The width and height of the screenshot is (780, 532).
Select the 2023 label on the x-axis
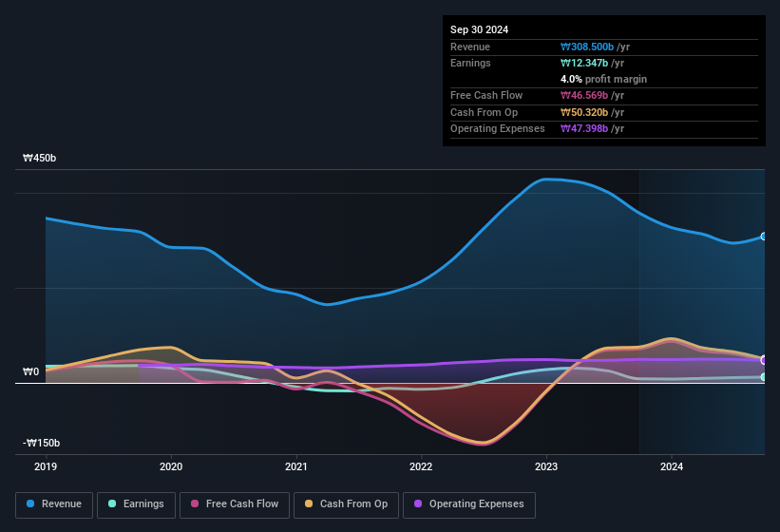tap(546, 466)
